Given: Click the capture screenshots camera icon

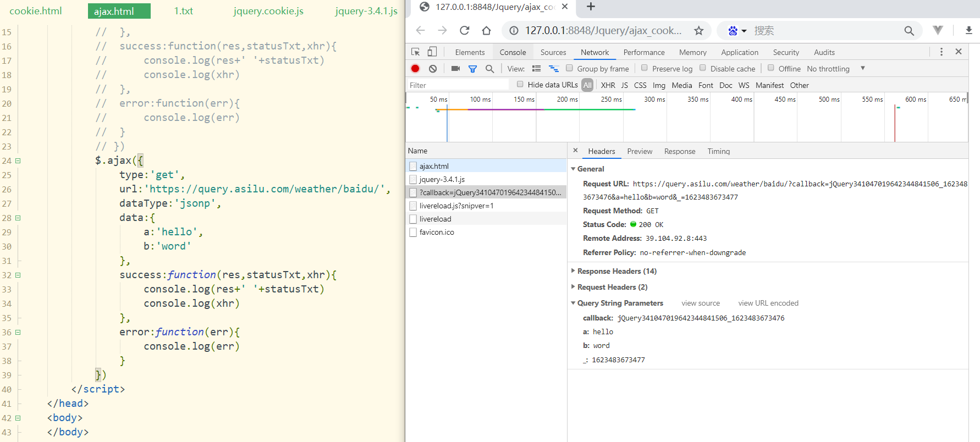Looking at the screenshot, I should pos(455,69).
